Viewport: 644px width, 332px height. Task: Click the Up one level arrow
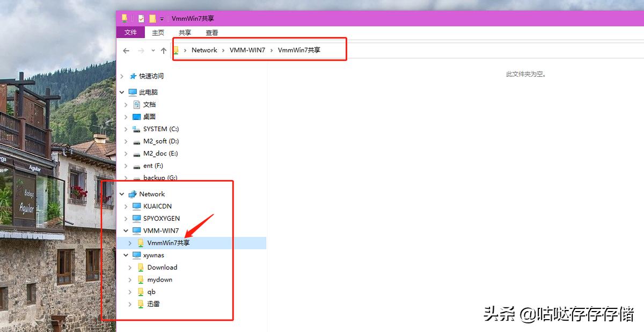click(164, 50)
